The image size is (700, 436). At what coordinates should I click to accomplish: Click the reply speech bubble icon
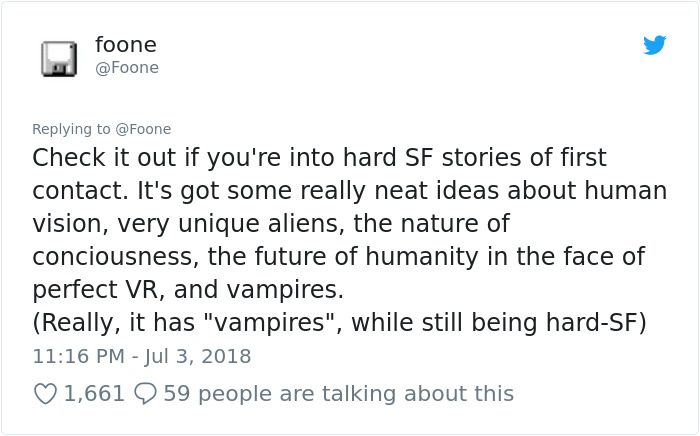(x=146, y=394)
